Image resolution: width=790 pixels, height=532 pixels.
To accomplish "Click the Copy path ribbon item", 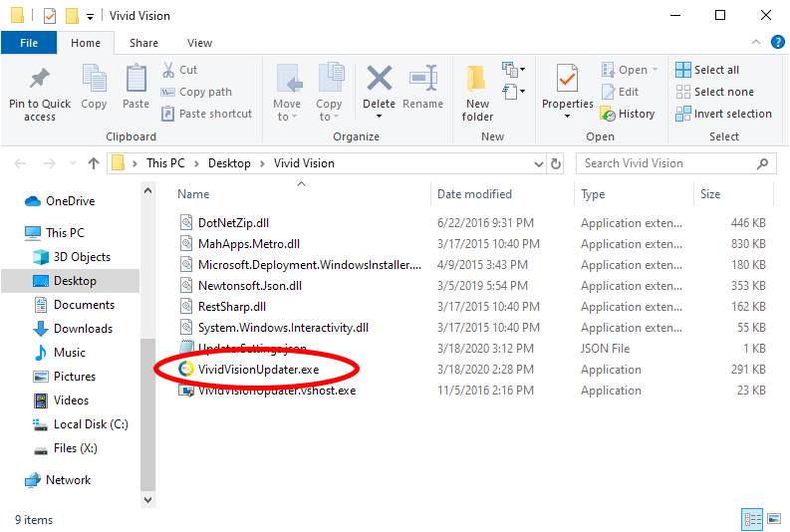I will (x=196, y=92).
